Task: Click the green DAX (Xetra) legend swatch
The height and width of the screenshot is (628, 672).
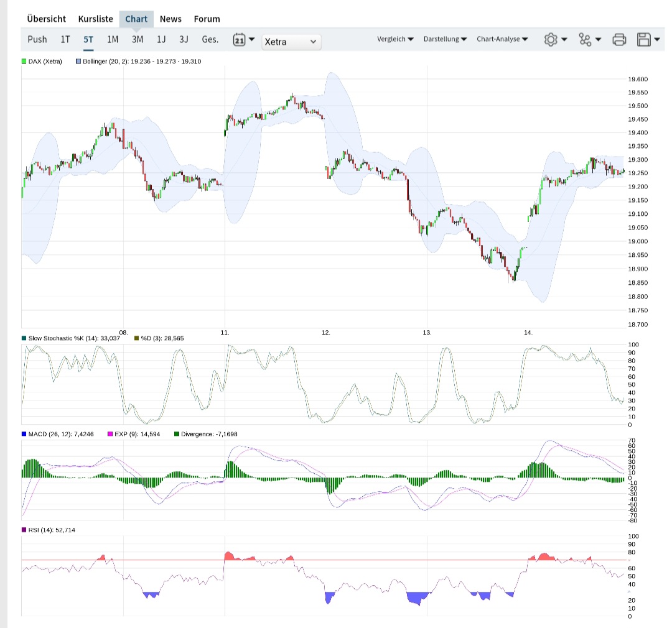Action: point(24,62)
